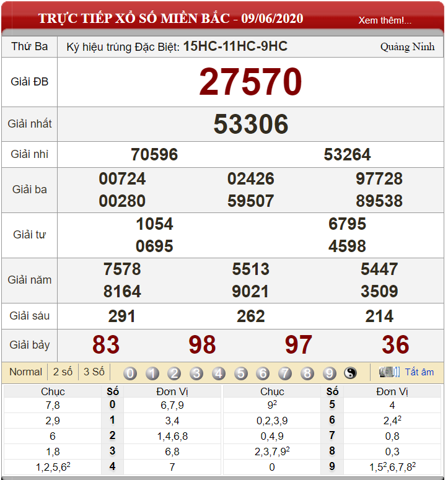This screenshot has width=448, height=480.
Task: Click fifth prize number 3509
Action: pos(379,291)
